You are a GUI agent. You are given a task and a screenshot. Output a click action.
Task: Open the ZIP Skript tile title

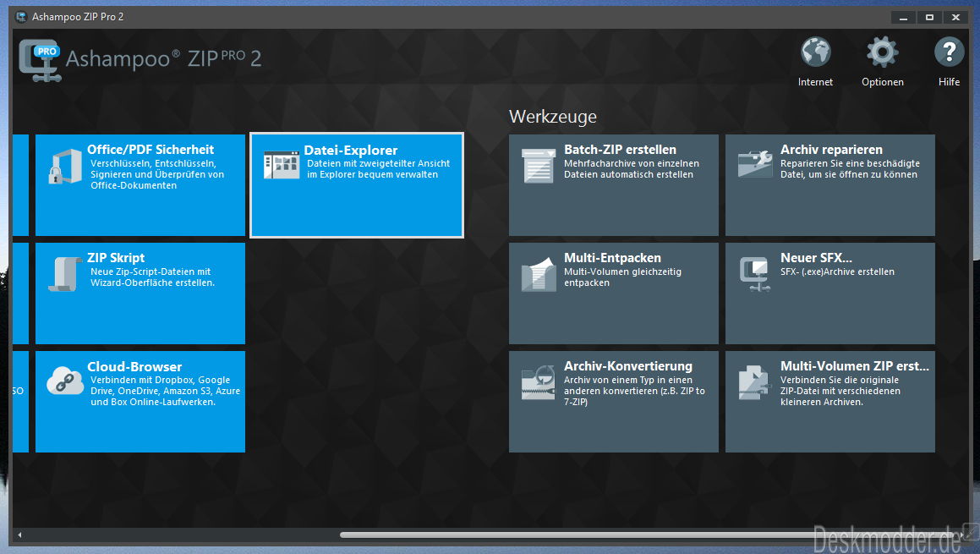pos(116,258)
